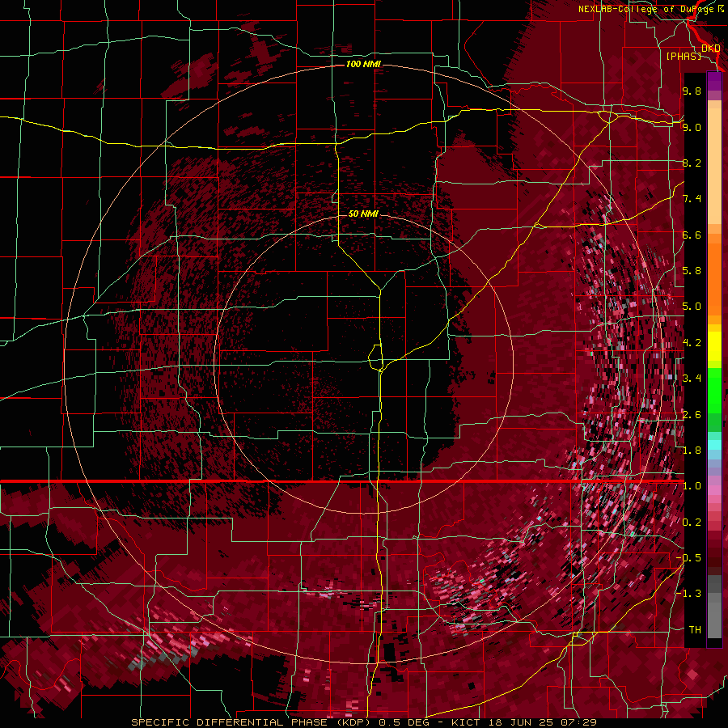
Task: Click the yellow swatch beside 4.2
Action: 714,346
